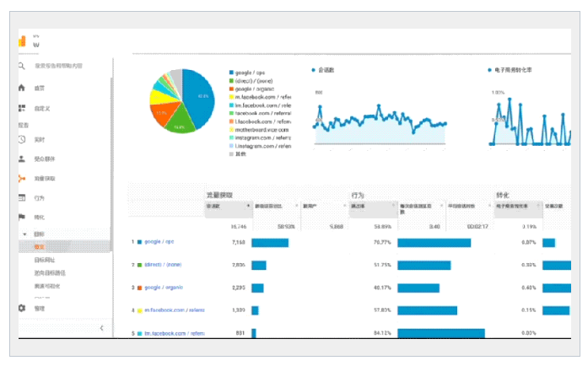The image size is (588, 366).
Task: Open the google / organic source link
Action: point(161,287)
